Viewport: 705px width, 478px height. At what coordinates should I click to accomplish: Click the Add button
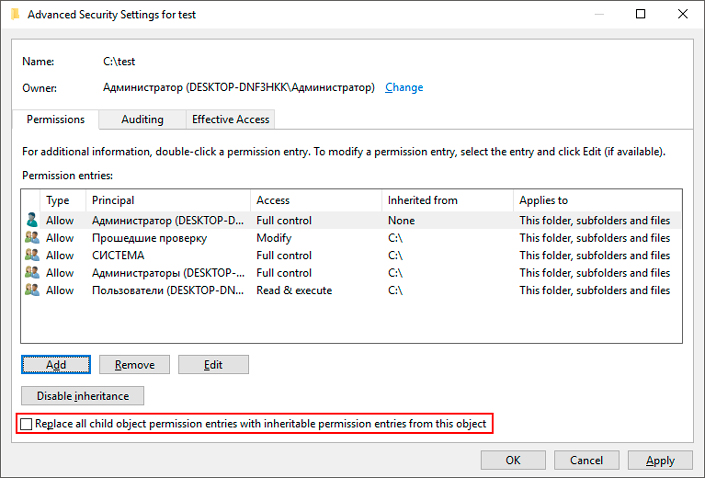56,365
